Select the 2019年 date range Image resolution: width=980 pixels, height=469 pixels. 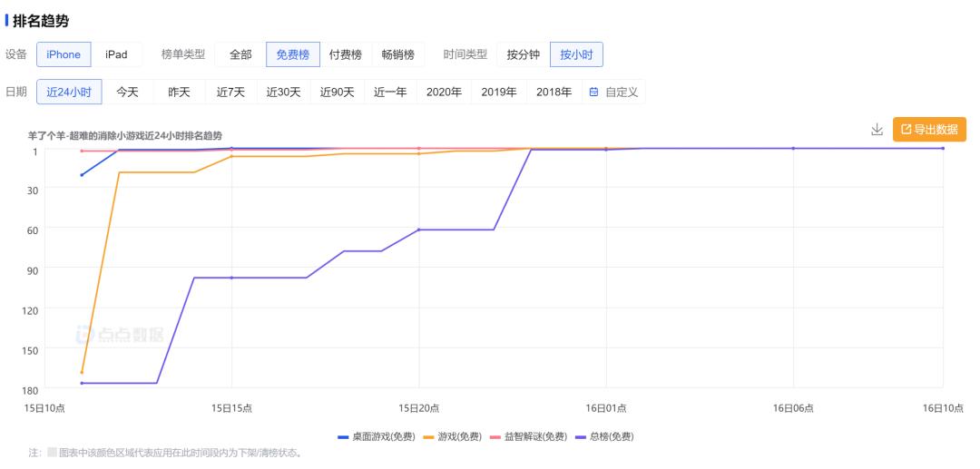[499, 92]
